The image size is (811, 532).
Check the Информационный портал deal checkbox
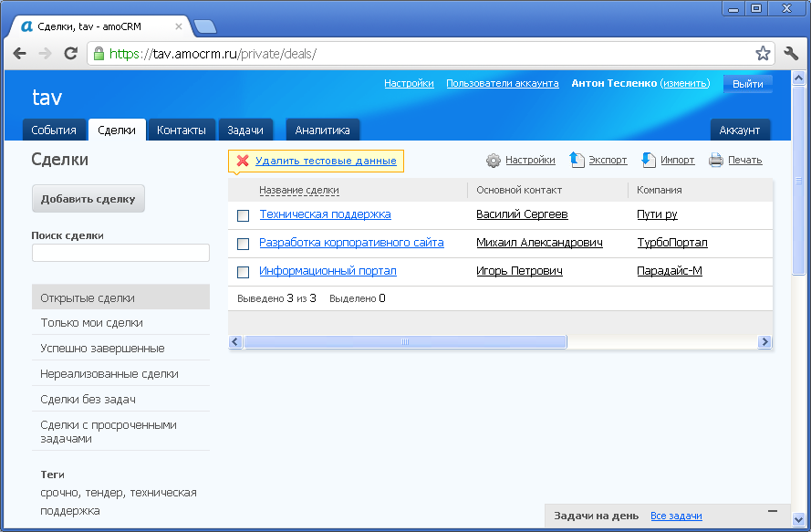point(243,271)
